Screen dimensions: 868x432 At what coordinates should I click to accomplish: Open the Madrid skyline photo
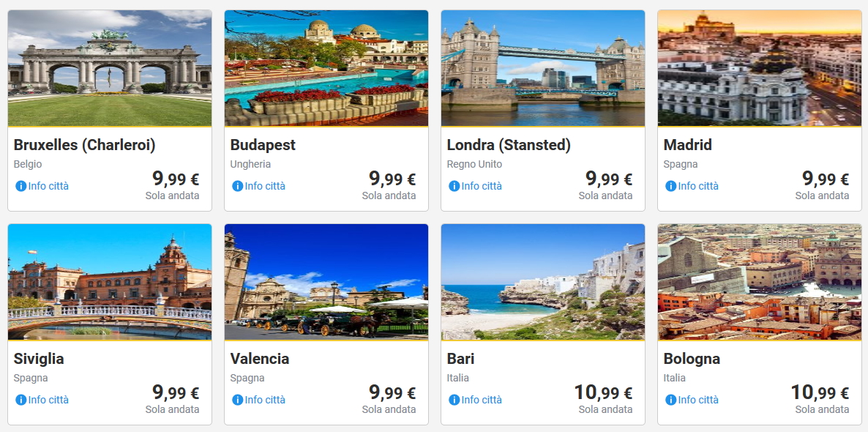760,68
